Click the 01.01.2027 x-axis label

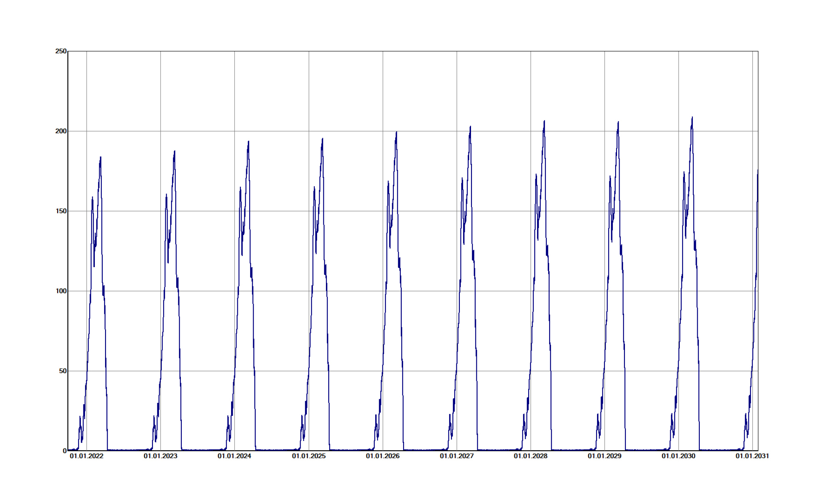tap(457, 456)
